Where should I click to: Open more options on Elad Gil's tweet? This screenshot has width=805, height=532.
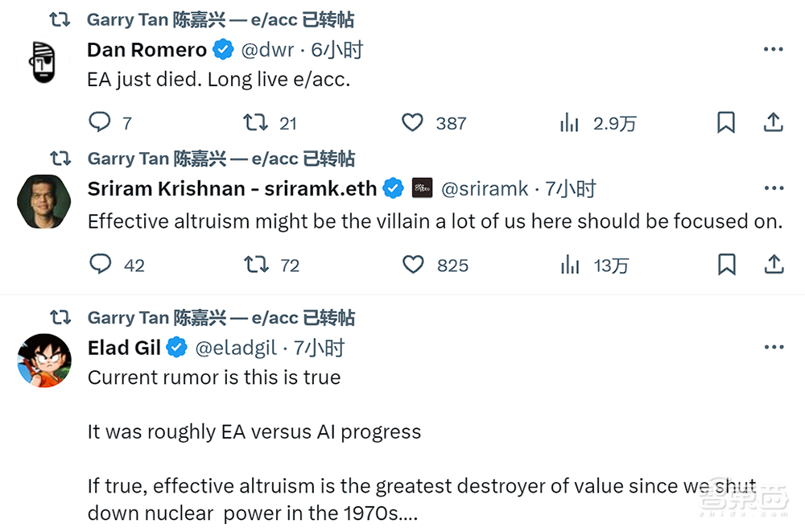point(773,348)
